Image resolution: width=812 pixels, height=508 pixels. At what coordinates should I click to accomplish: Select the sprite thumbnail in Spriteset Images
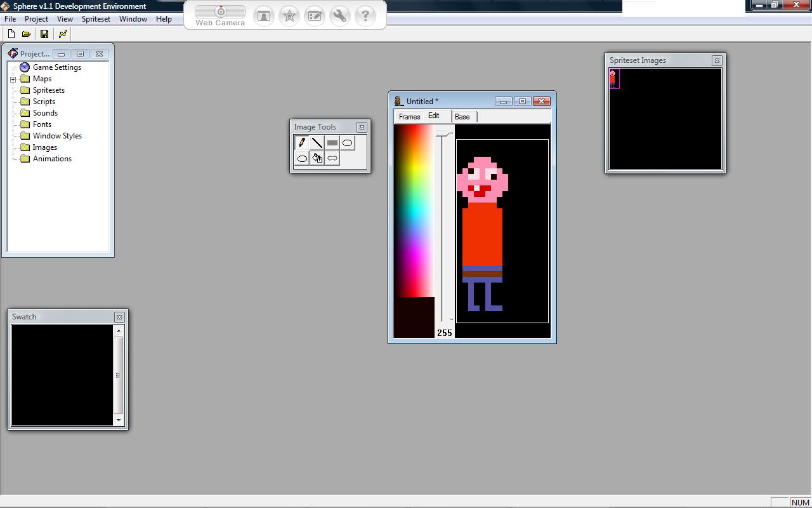(x=613, y=79)
